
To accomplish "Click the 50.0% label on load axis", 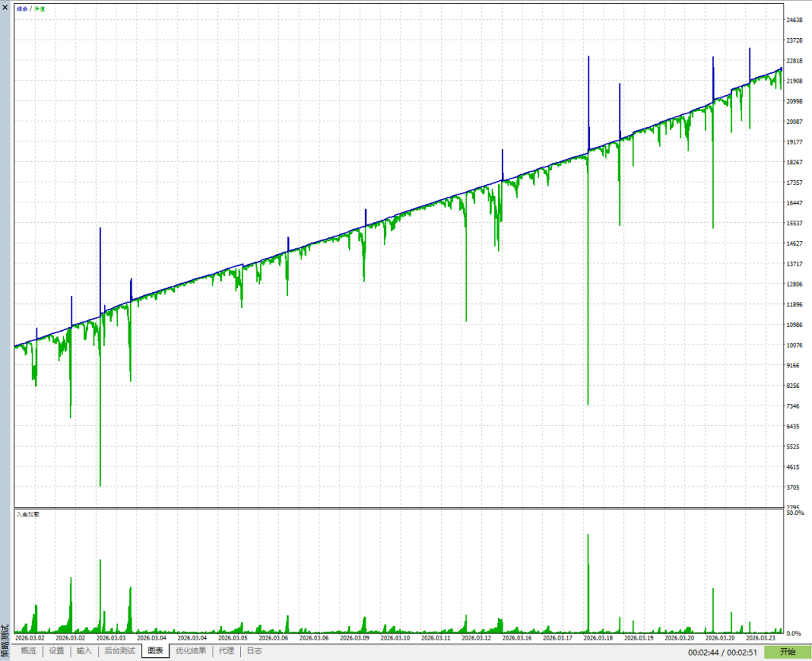I will (x=795, y=513).
